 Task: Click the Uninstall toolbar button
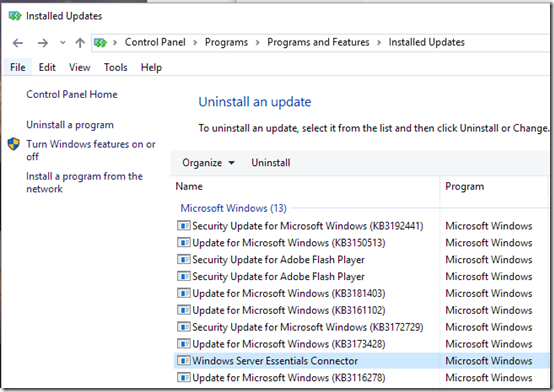coord(271,163)
